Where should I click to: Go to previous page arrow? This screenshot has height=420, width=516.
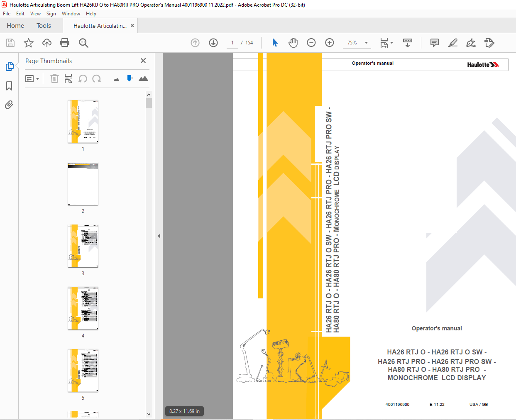pos(195,43)
